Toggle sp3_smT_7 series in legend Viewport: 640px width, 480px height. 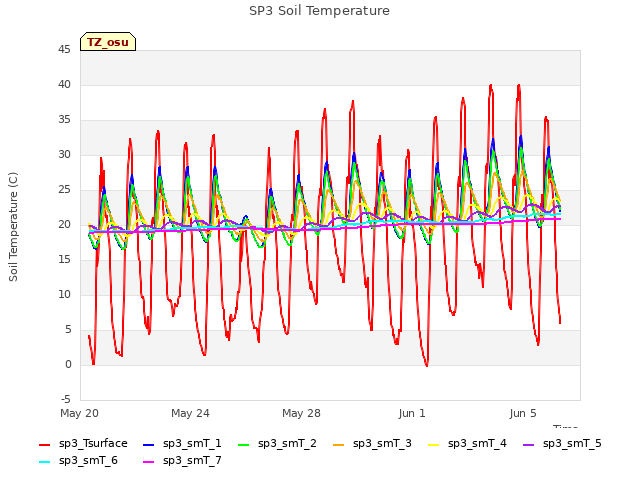coord(182,461)
